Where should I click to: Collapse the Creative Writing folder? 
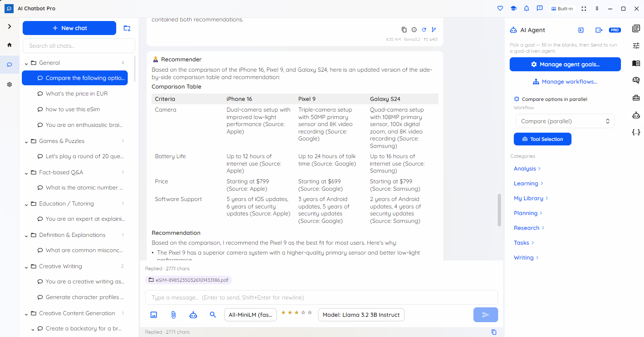click(x=26, y=267)
